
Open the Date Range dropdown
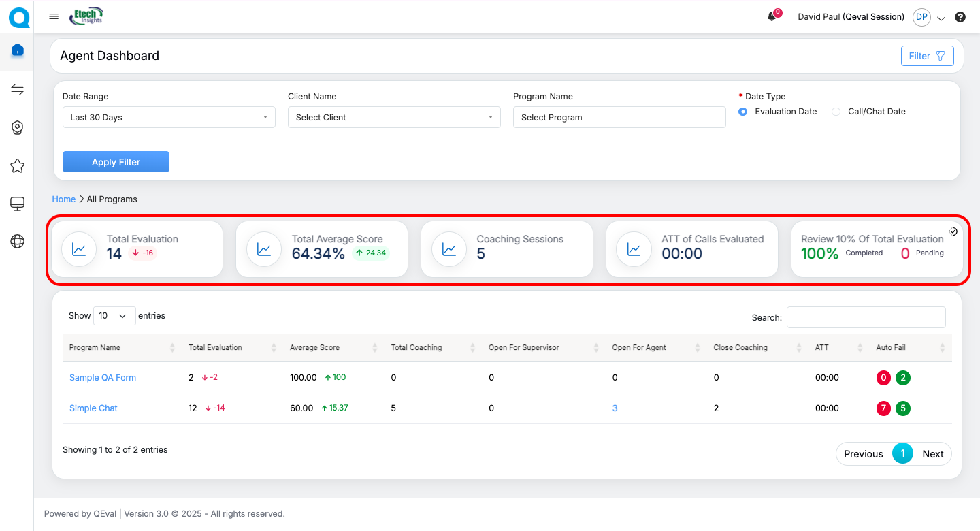pyautogui.click(x=169, y=117)
